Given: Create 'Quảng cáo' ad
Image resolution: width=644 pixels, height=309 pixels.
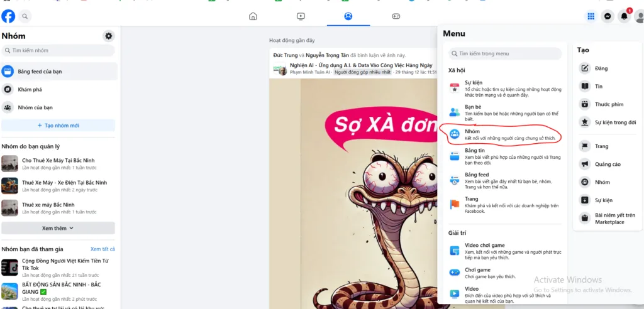Looking at the screenshot, I should 608,164.
